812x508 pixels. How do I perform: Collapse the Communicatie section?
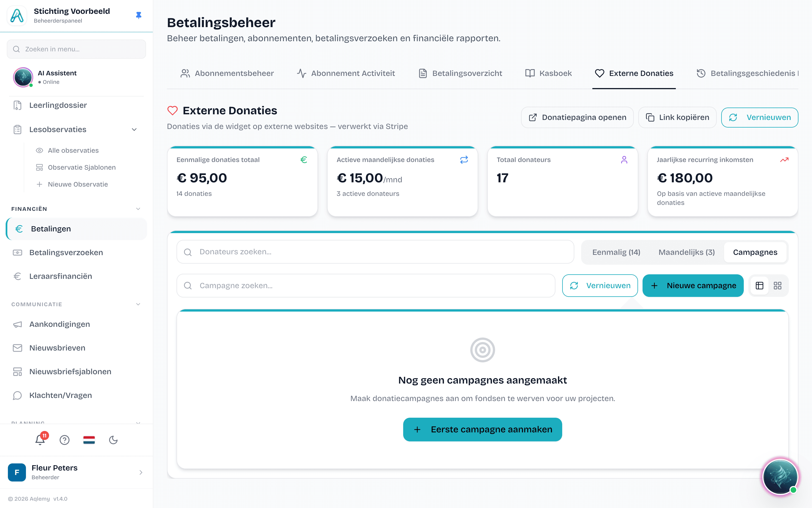138,305
